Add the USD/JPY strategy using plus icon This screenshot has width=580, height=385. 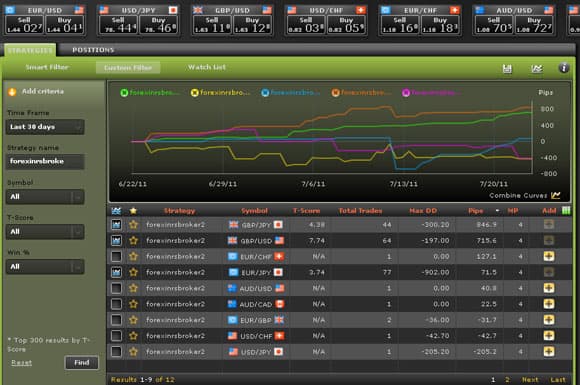tap(549, 351)
